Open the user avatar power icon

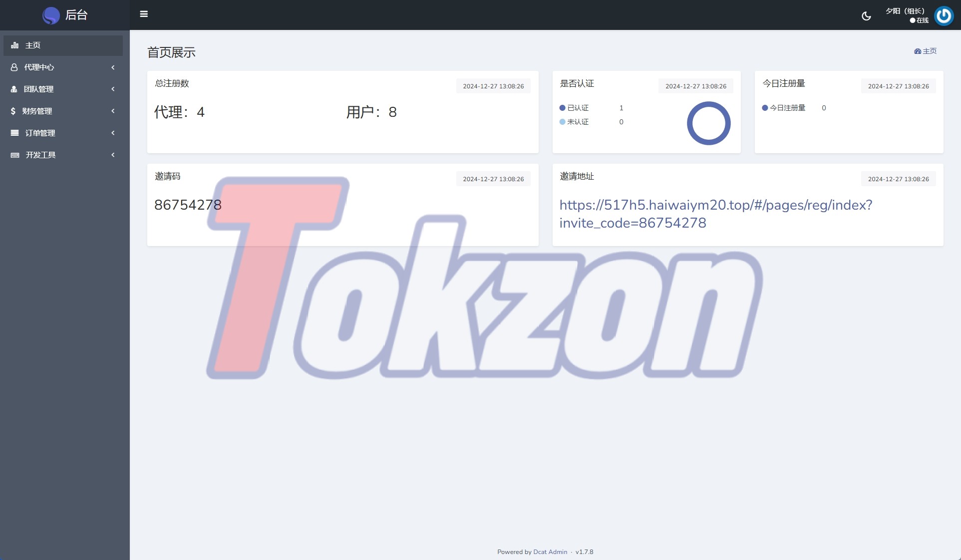pos(944,16)
